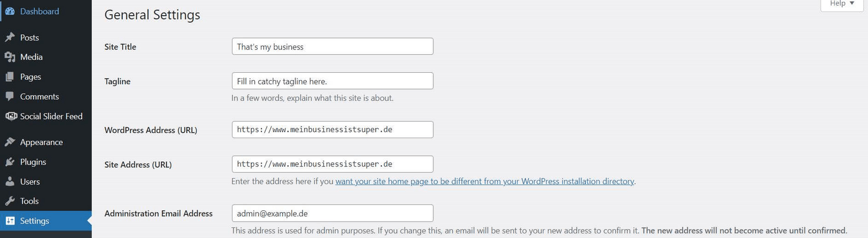Click the Dashboard gauge icon
868x238 pixels.
[10, 11]
